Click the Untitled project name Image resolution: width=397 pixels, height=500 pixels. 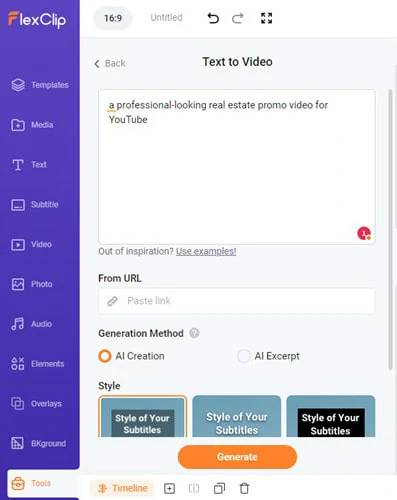[x=166, y=18]
